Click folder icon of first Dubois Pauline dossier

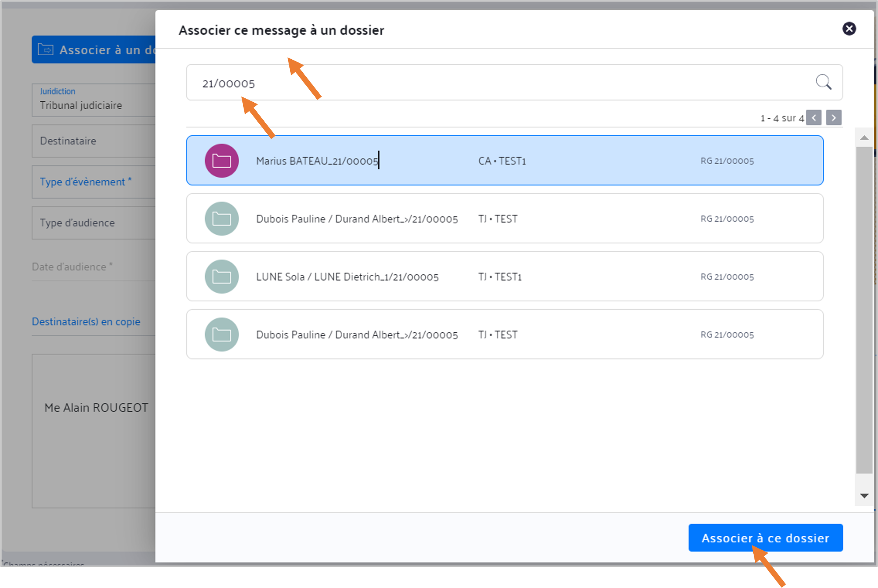221,219
